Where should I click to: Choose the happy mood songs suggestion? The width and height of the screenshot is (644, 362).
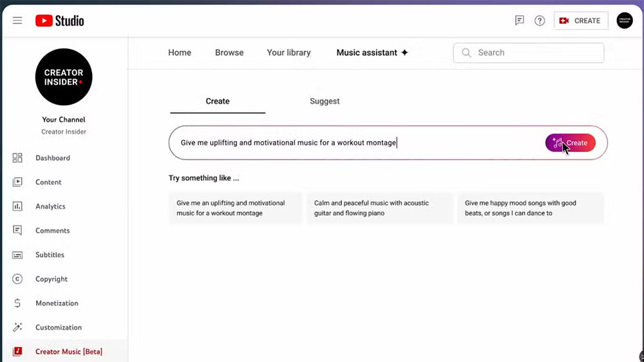(531, 208)
